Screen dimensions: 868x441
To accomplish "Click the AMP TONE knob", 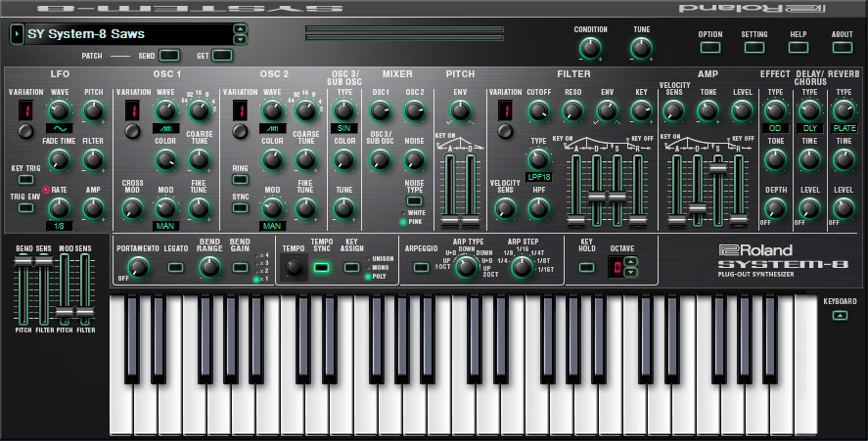I will pyautogui.click(x=708, y=111).
